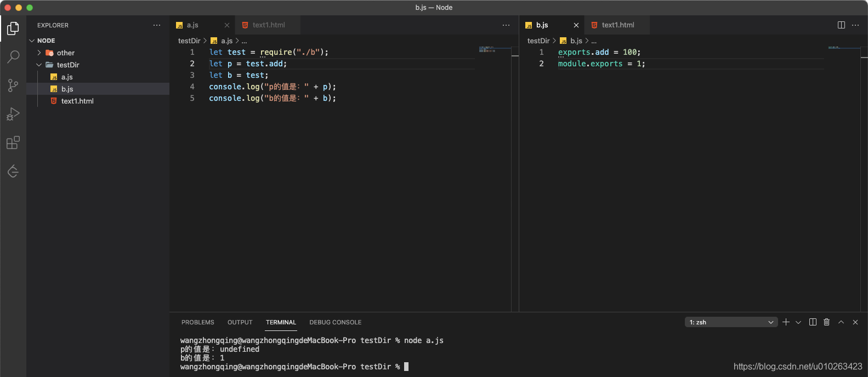Click line number 5 in a.js

coord(192,98)
